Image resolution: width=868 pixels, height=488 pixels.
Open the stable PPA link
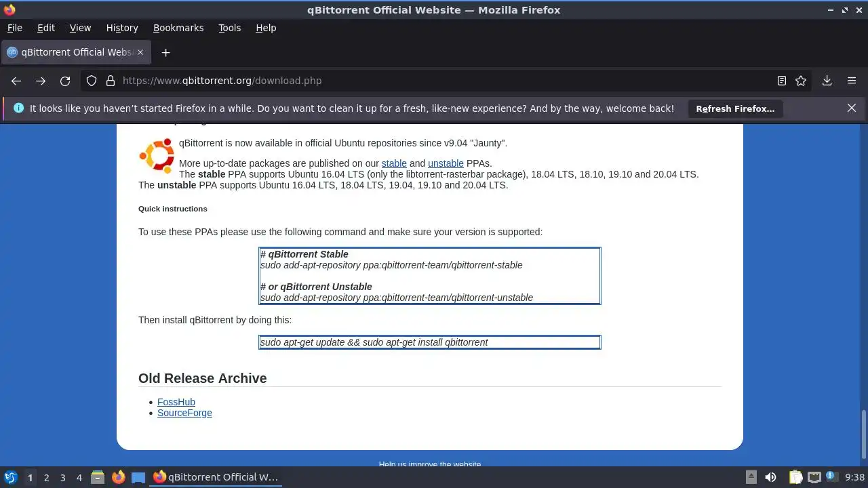[394, 163]
